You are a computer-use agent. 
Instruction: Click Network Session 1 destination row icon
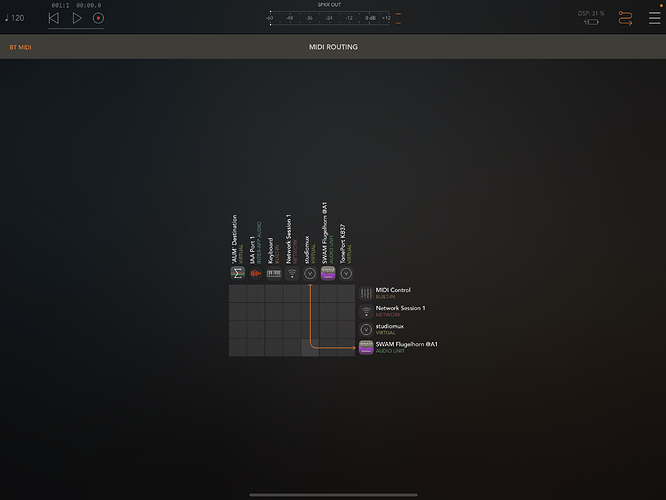pyautogui.click(x=366, y=312)
